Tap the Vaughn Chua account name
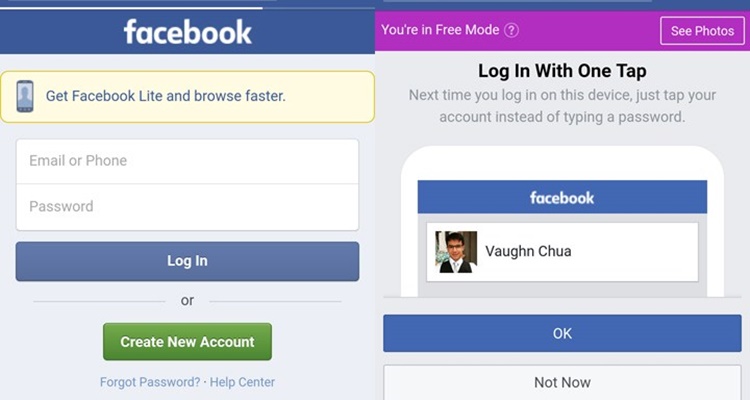The width and height of the screenshot is (750, 400). 528,251
